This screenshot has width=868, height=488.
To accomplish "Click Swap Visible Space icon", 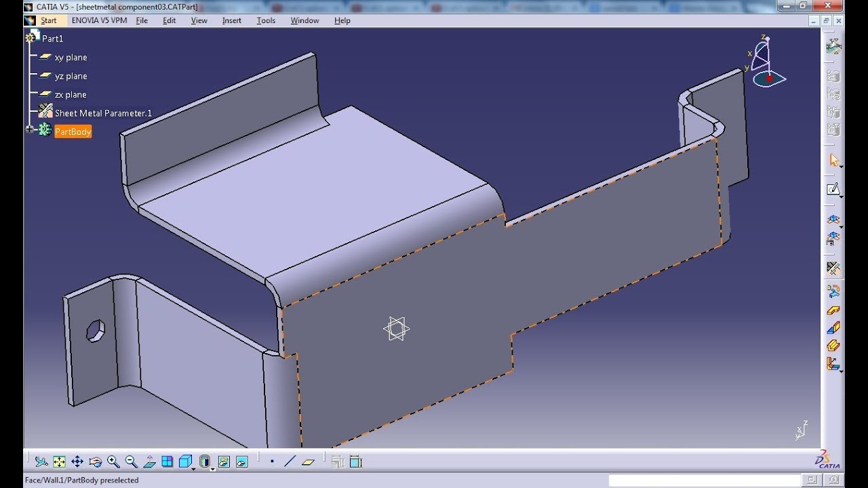I will [x=241, y=462].
